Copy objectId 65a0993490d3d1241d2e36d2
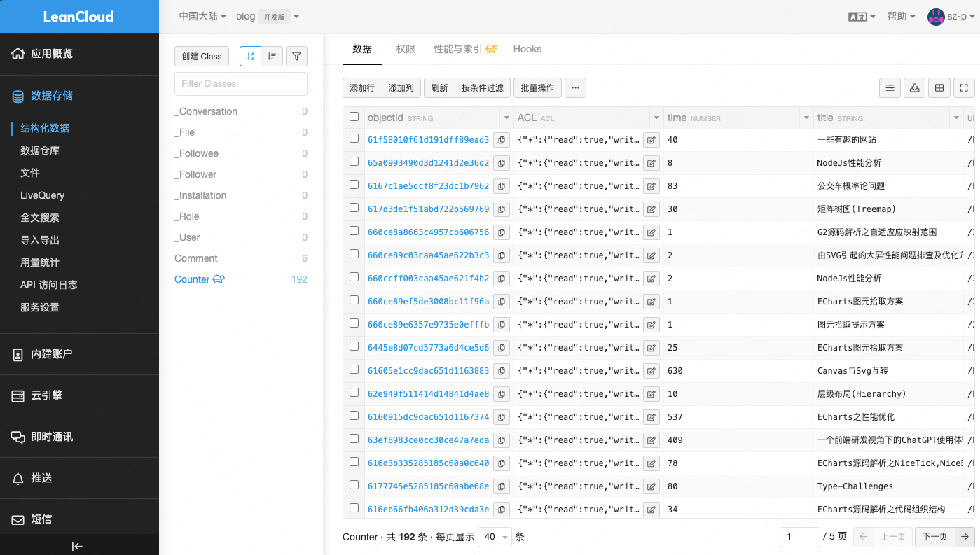Image resolution: width=980 pixels, height=555 pixels. [x=502, y=163]
